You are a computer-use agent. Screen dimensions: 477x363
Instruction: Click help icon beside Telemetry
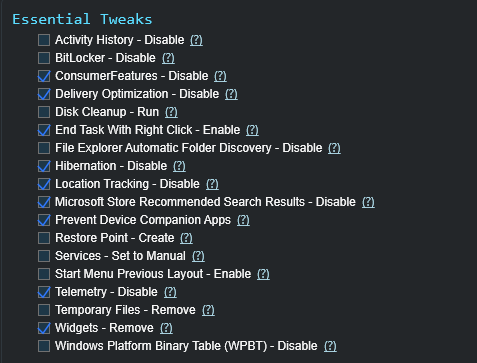pos(170,292)
